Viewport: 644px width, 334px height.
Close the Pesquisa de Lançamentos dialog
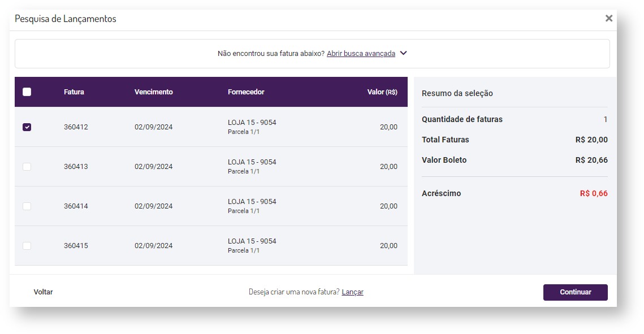click(608, 18)
